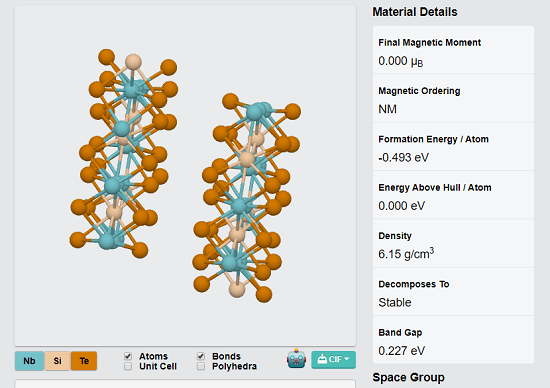Open the CIF download dropdown
This screenshot has height=388, width=550.
(x=333, y=360)
